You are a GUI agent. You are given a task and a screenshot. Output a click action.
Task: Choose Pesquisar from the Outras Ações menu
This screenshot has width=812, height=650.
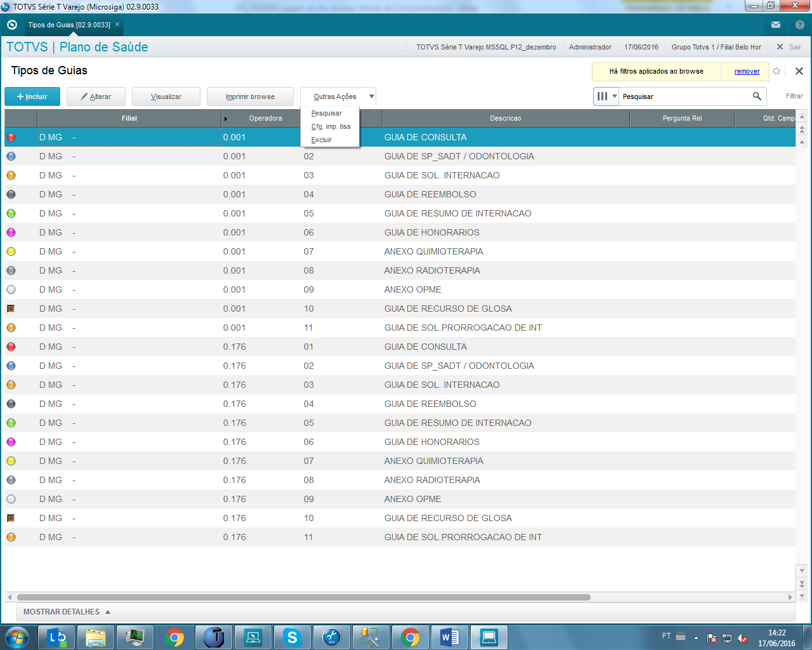[x=327, y=113]
